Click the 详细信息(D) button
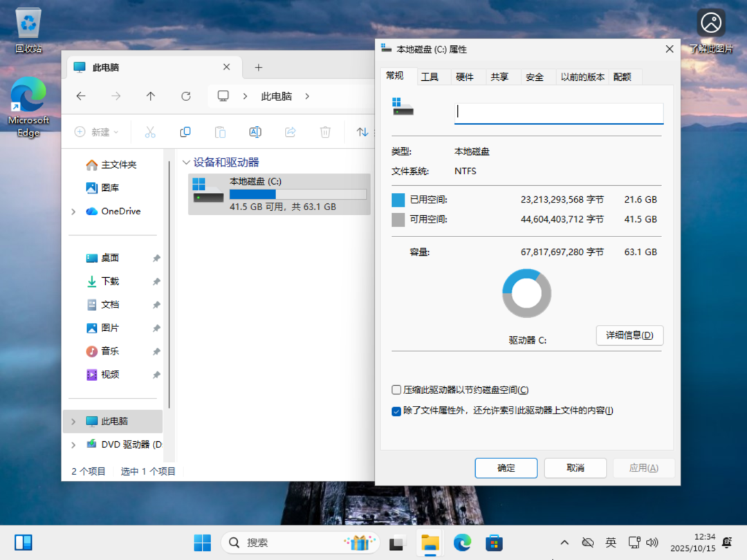 629,335
